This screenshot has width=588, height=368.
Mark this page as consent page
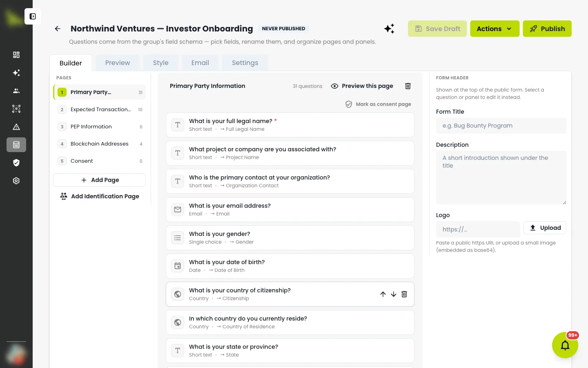coord(378,104)
